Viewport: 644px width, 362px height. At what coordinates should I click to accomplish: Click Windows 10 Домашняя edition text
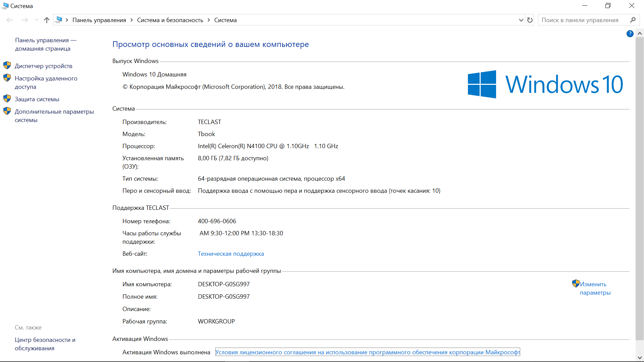coord(154,74)
